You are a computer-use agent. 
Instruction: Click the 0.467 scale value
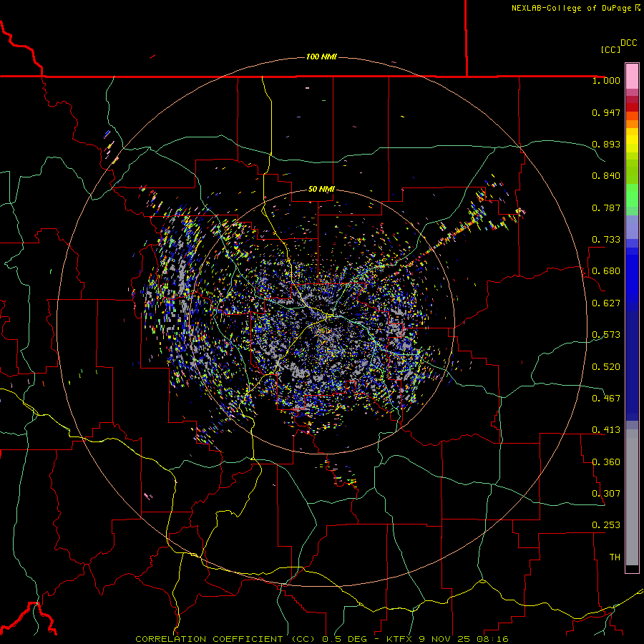pyautogui.click(x=606, y=399)
